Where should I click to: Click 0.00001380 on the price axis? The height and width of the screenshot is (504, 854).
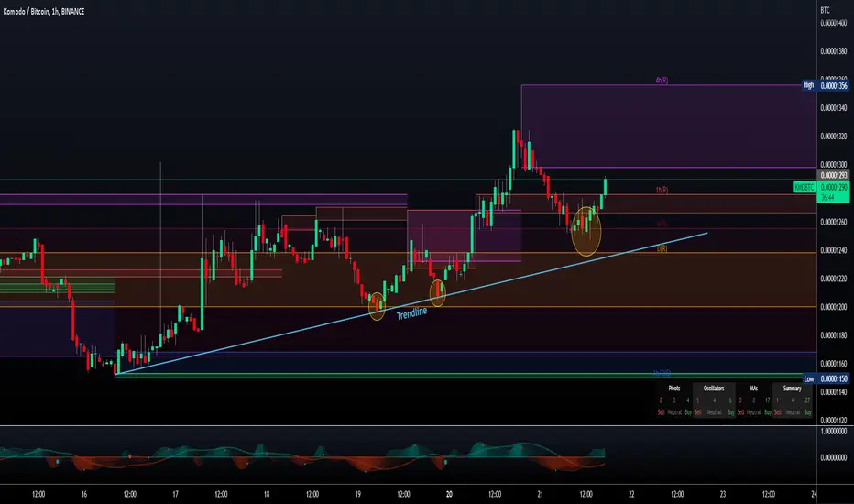coord(834,51)
